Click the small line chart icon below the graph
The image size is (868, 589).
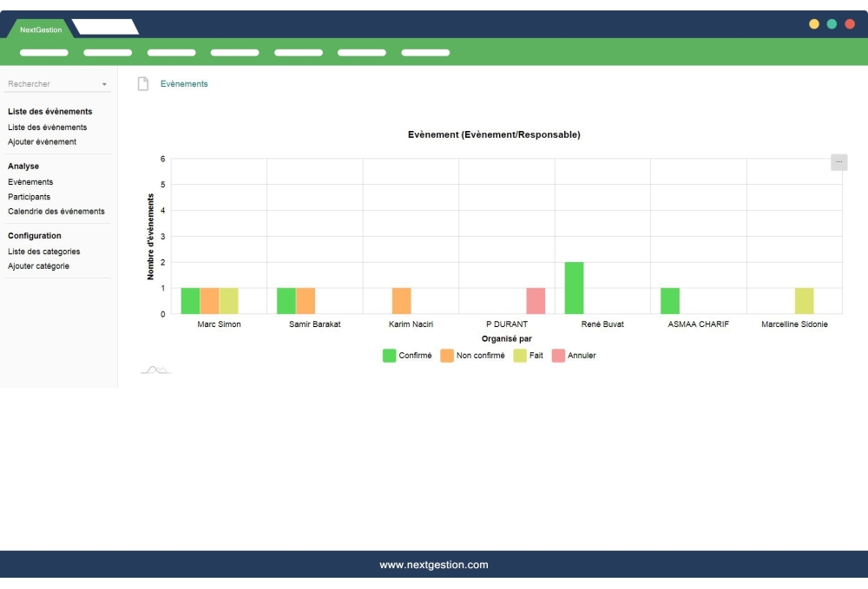[x=155, y=370]
